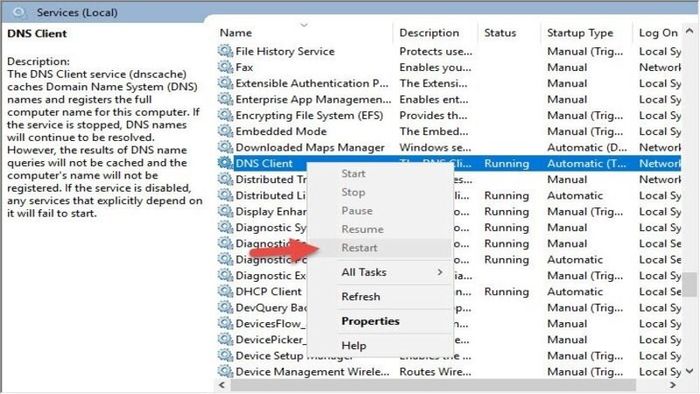Screen dimensions: 700x394
Task: Click the DevQuery Background gear icon
Action: pyautogui.click(x=225, y=308)
